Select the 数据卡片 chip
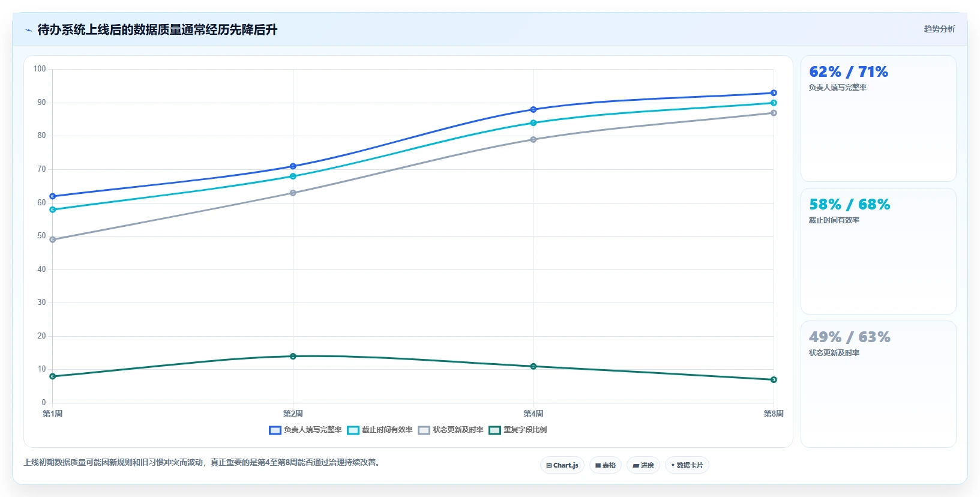Screen dimensions: 980x497 [x=687, y=465]
